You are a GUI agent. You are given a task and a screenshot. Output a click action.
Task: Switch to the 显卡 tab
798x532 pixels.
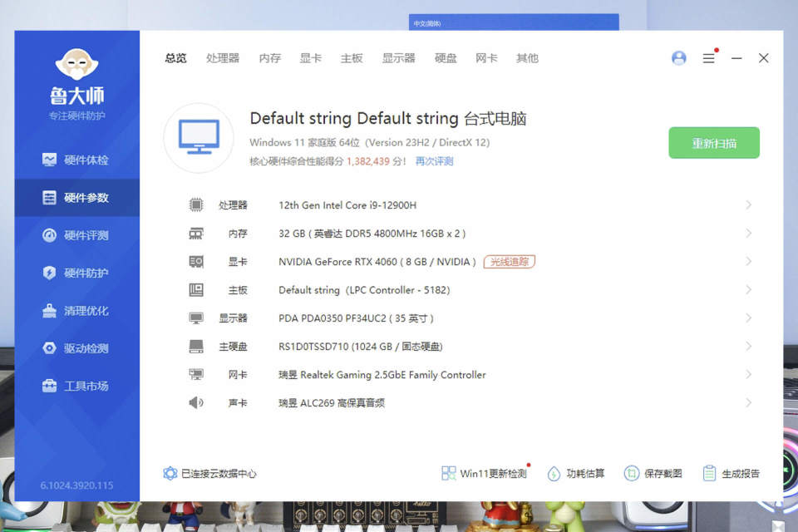[x=310, y=58]
